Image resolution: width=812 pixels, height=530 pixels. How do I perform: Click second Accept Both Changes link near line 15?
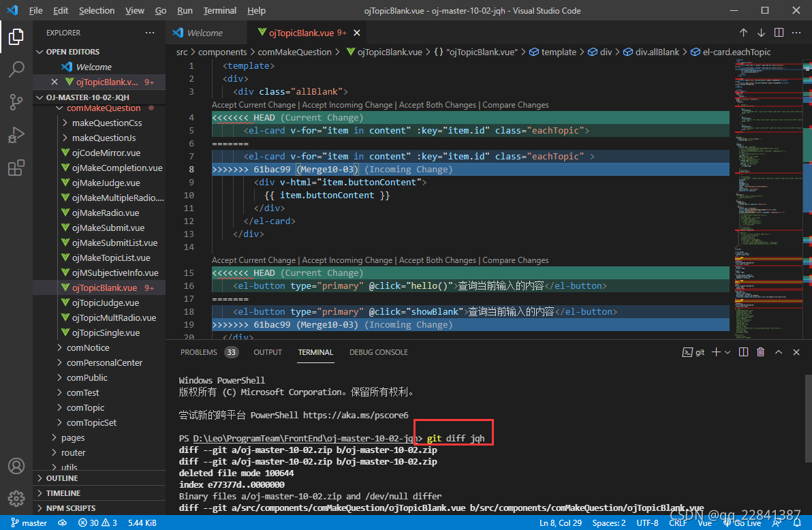point(437,260)
